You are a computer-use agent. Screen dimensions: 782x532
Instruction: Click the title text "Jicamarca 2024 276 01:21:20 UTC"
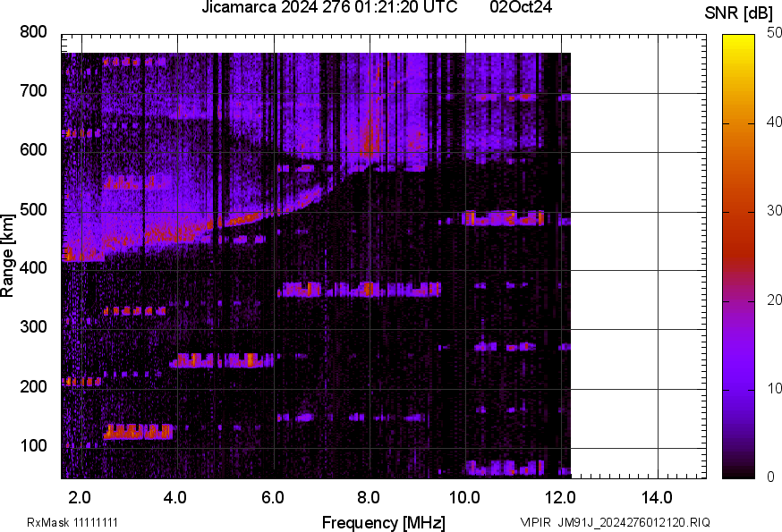(x=329, y=7)
